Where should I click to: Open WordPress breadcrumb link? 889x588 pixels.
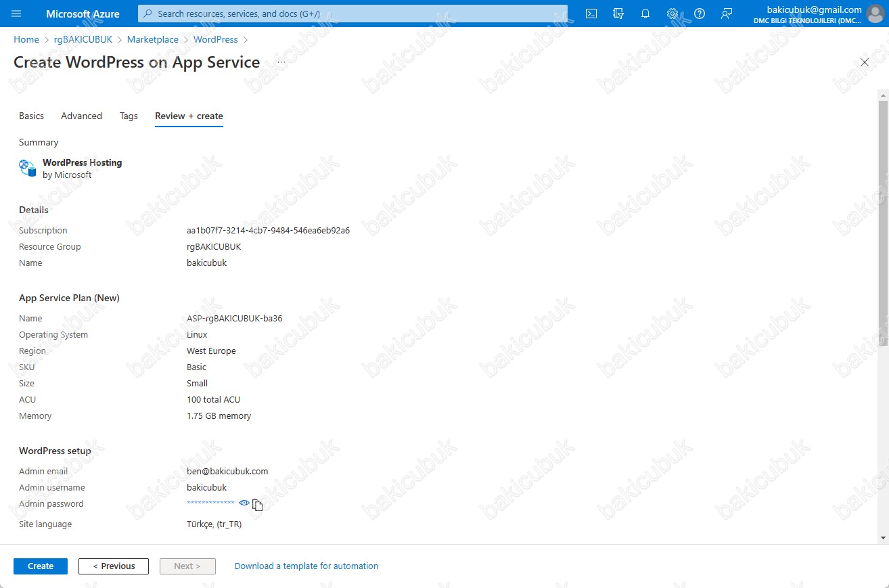(x=216, y=40)
